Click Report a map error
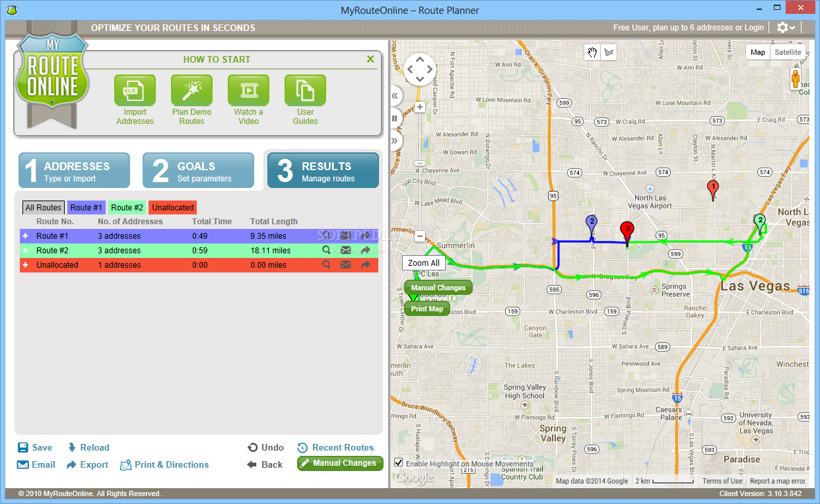 778,481
